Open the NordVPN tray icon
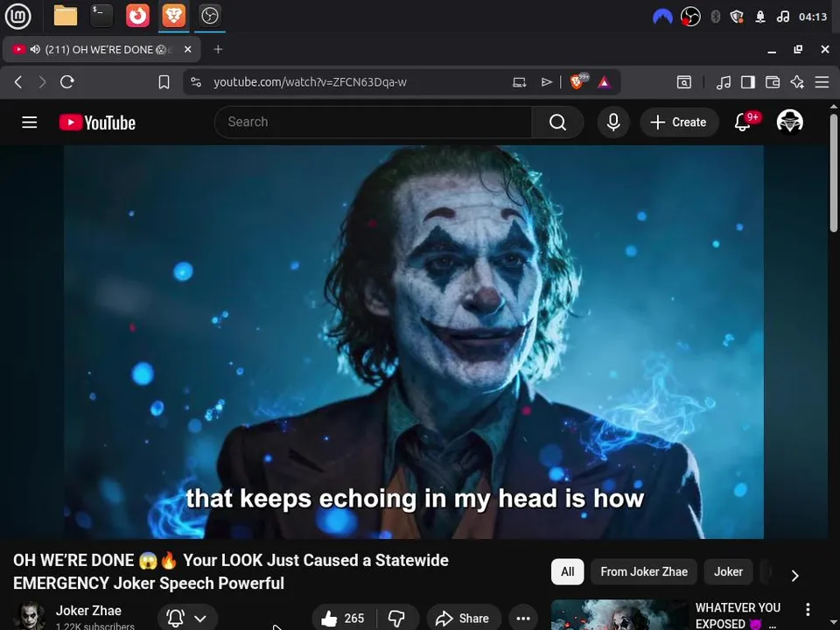This screenshot has width=840, height=630. click(x=662, y=17)
